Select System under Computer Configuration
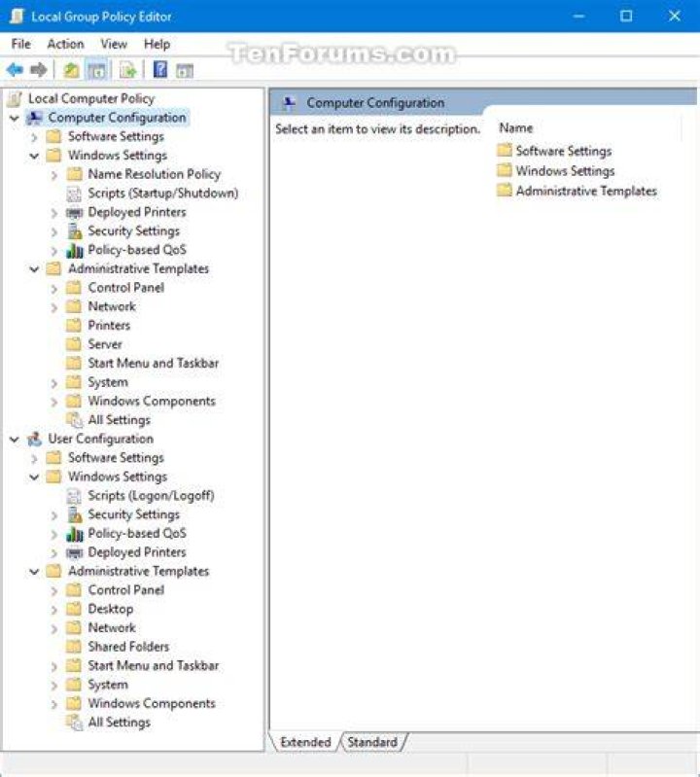Image resolution: width=700 pixels, height=777 pixels. pos(108,382)
